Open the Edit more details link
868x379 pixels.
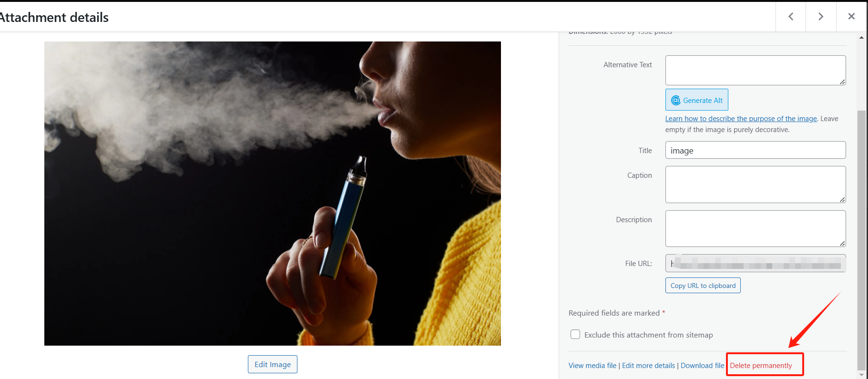coord(648,366)
